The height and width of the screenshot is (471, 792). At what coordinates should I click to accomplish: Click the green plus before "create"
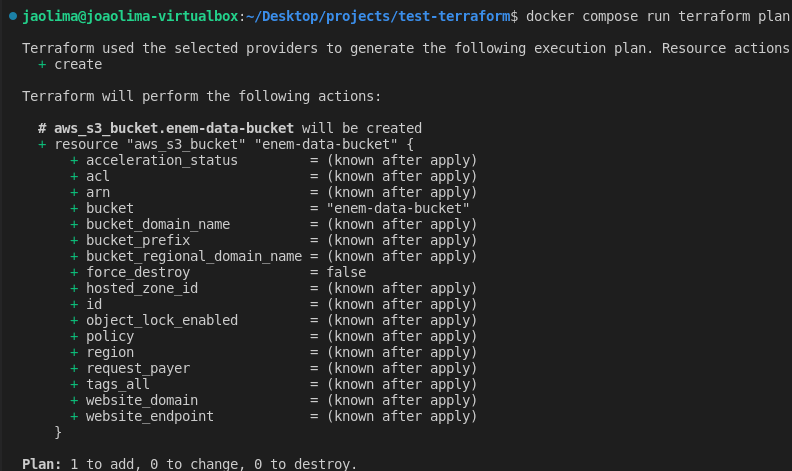[x=42, y=64]
